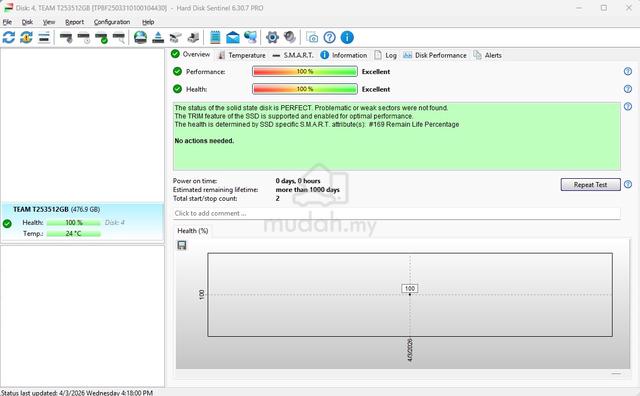Screen dimensions: 640x396
Task: Click the more than 1000 days value
Action: point(307,190)
